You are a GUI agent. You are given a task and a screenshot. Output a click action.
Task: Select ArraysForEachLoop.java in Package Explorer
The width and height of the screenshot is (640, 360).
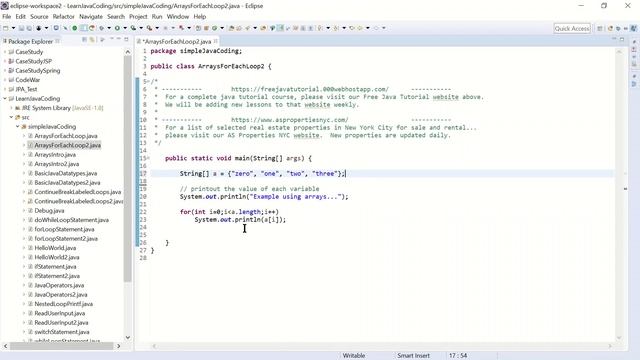pyautogui.click(x=66, y=136)
